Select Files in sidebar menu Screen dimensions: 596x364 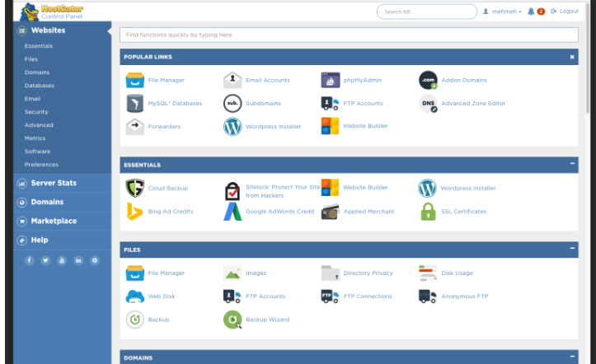pos(31,59)
